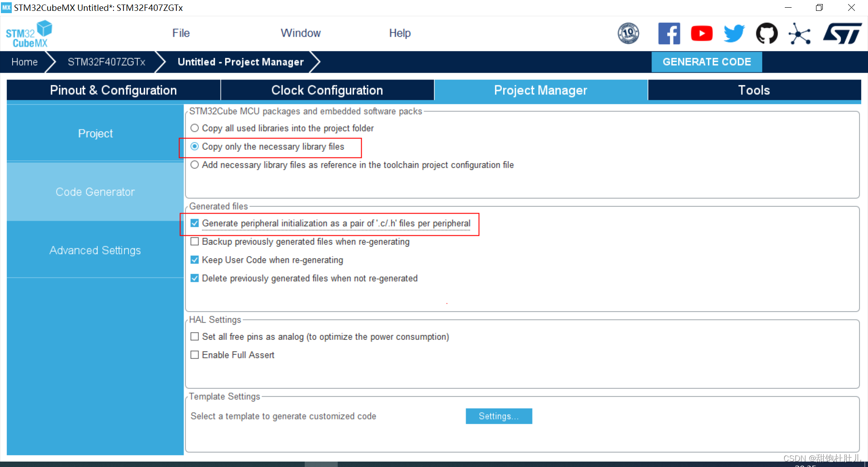Click Untitled - Project Manager breadcrumb
868x467 pixels.
click(241, 62)
